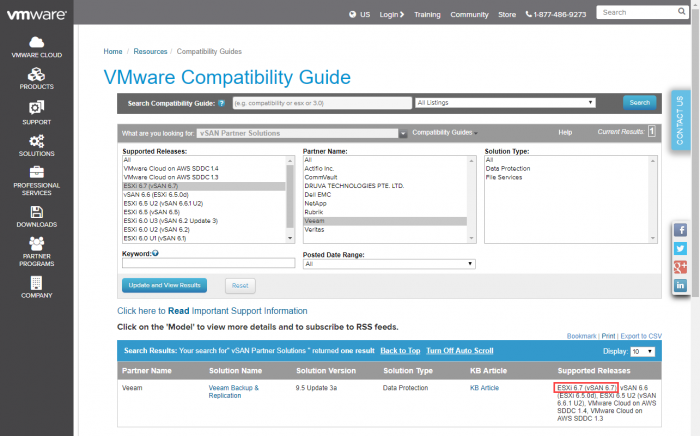This screenshot has height=436, width=700.
Task: Go to Home breadcrumb
Action: pyautogui.click(x=113, y=51)
